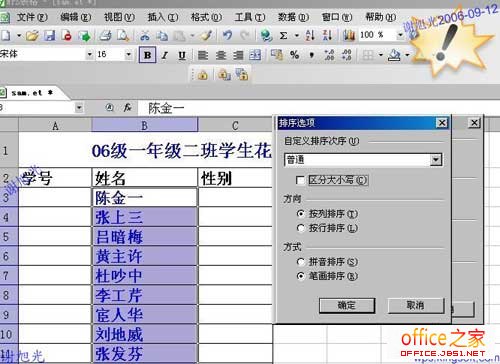Click the Sort Ascending A-Z icon
500x364 pixels.
(x=310, y=35)
